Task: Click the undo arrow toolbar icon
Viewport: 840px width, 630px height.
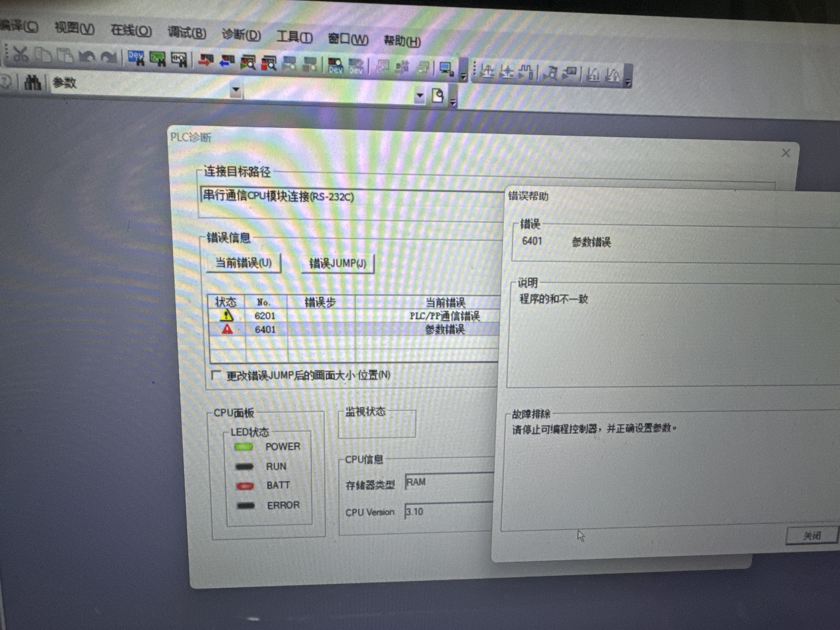Action: pos(87,57)
